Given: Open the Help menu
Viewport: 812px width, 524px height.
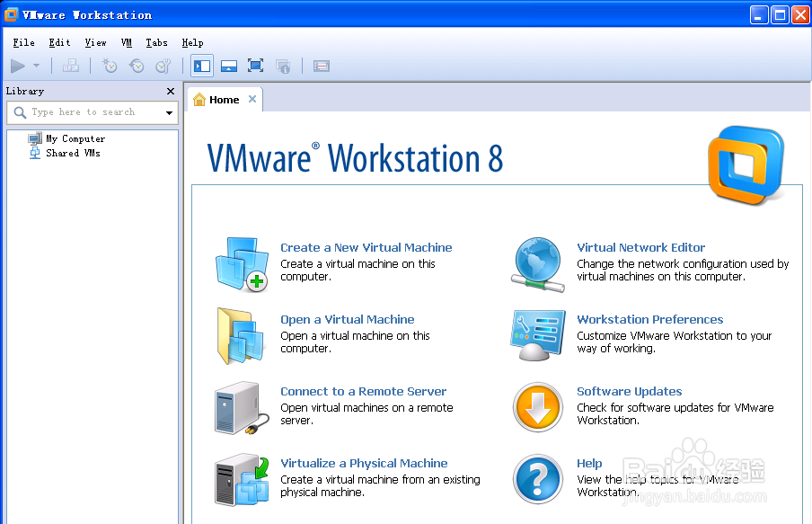Looking at the screenshot, I should pos(192,42).
